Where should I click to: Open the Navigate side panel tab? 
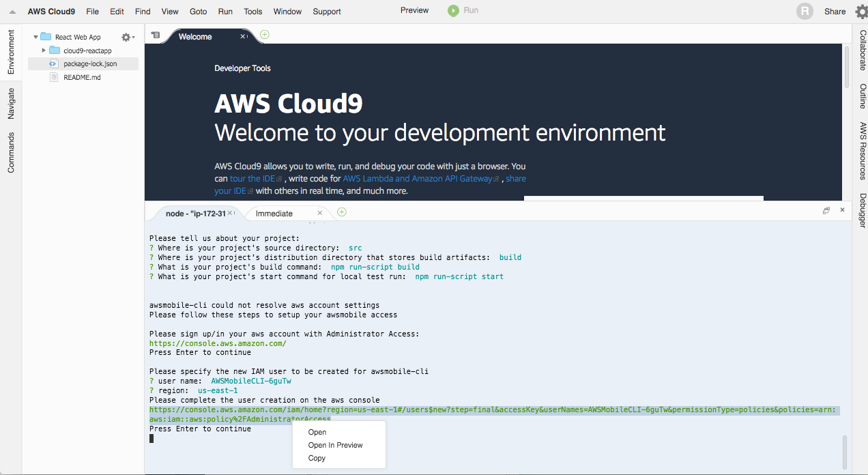(11, 104)
